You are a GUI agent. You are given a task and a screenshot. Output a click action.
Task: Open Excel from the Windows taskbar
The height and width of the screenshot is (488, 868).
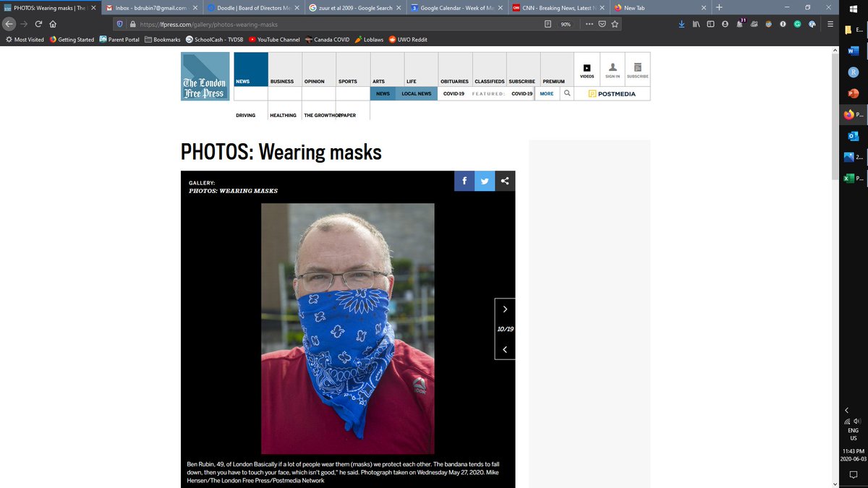(854, 177)
